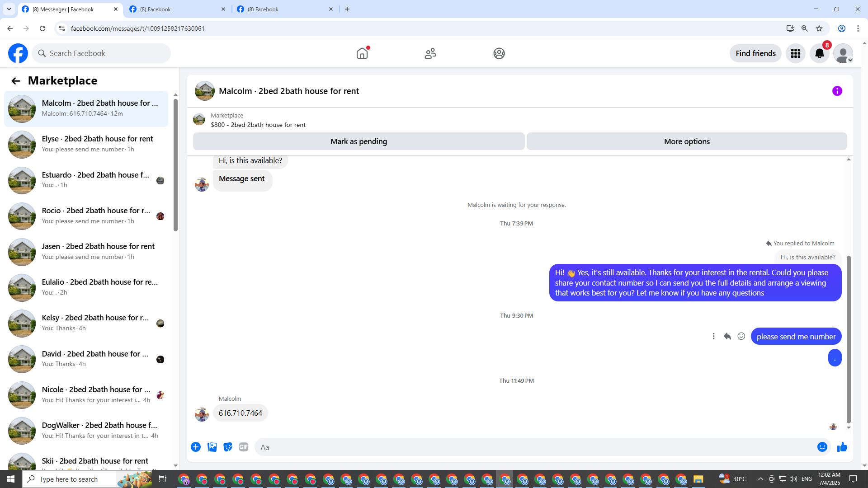
Task: Open the GIF picker in composer
Action: (x=243, y=447)
